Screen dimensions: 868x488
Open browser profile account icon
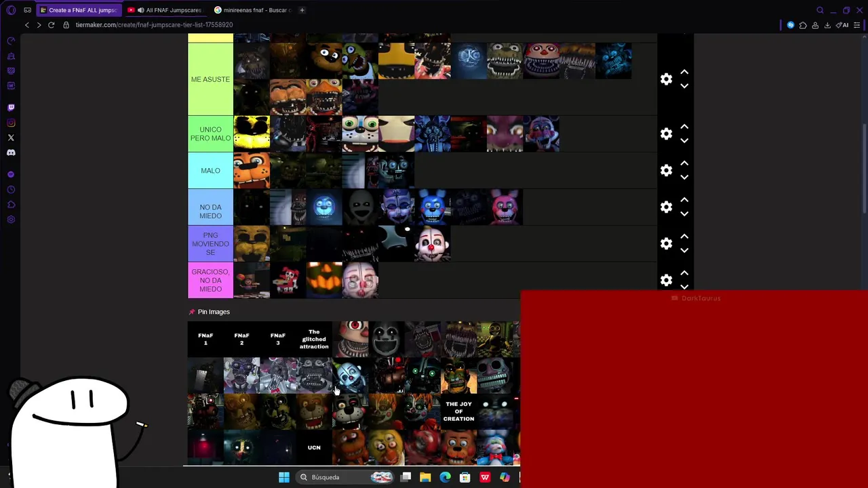click(x=815, y=25)
